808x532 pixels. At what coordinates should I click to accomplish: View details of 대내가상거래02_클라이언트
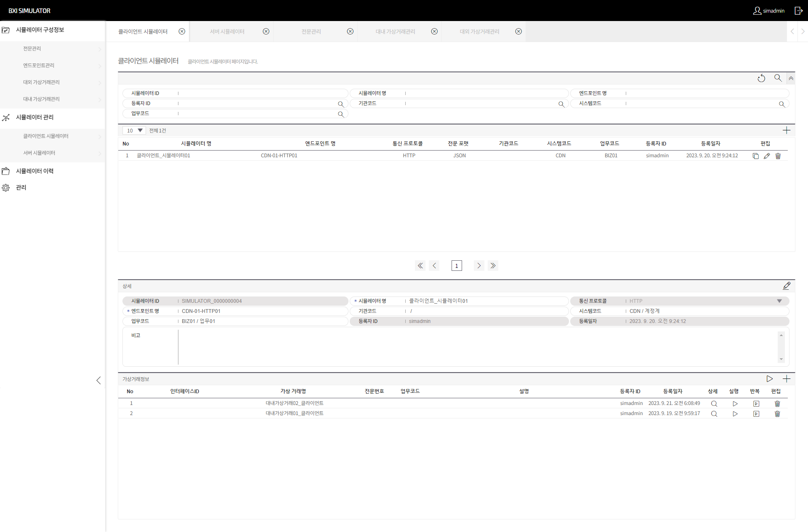[714, 404]
